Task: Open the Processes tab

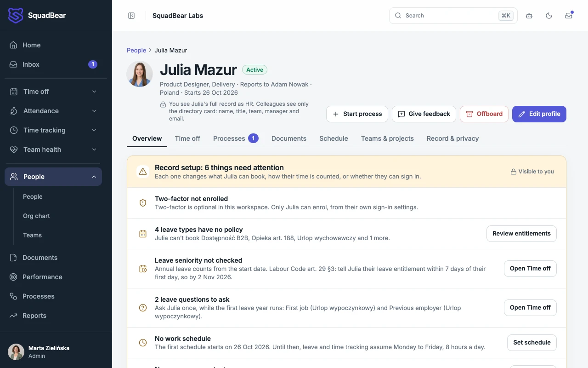Action: point(236,138)
